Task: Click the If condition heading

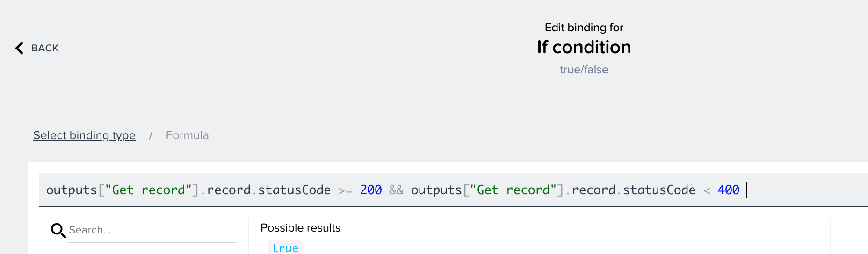Action: (584, 47)
